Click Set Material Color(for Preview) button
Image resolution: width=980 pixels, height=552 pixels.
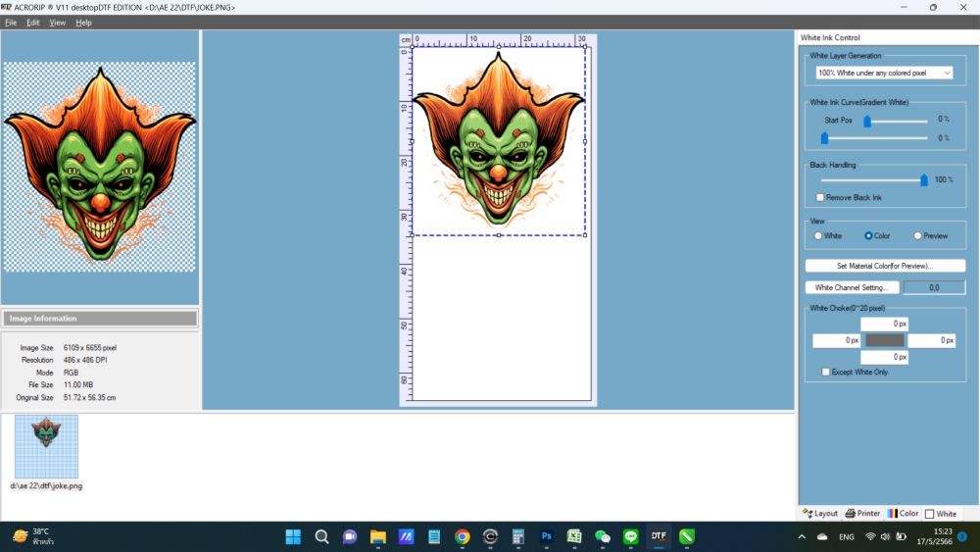pos(884,266)
